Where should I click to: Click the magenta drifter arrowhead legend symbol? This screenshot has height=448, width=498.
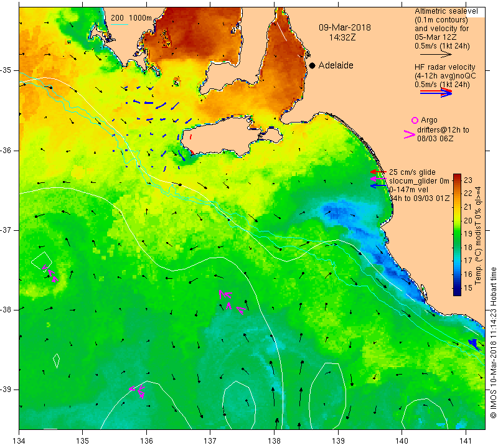[x=410, y=134]
